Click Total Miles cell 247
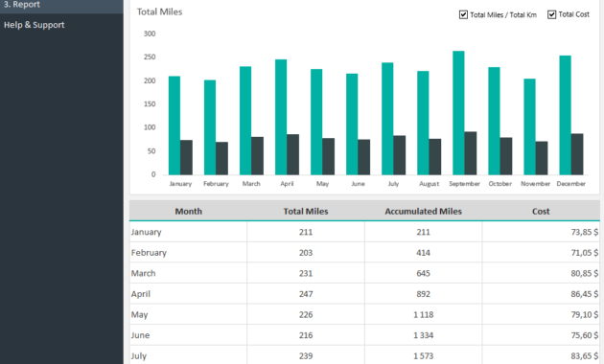Viewport: 604px width, 364px height. point(306,294)
